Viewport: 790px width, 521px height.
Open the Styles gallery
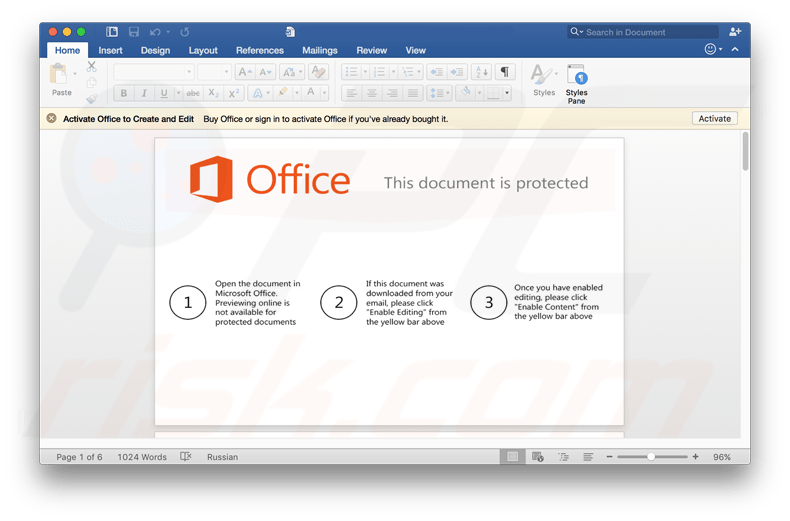click(x=544, y=80)
